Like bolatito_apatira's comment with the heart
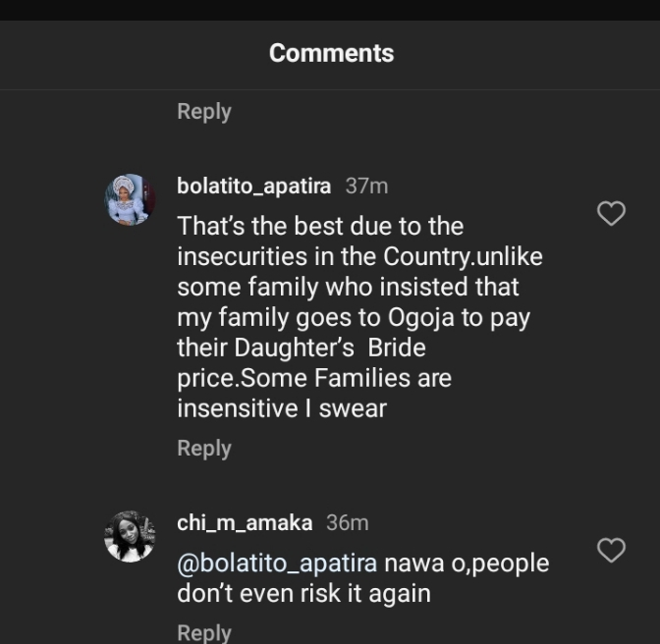The image size is (660, 644). click(x=612, y=213)
